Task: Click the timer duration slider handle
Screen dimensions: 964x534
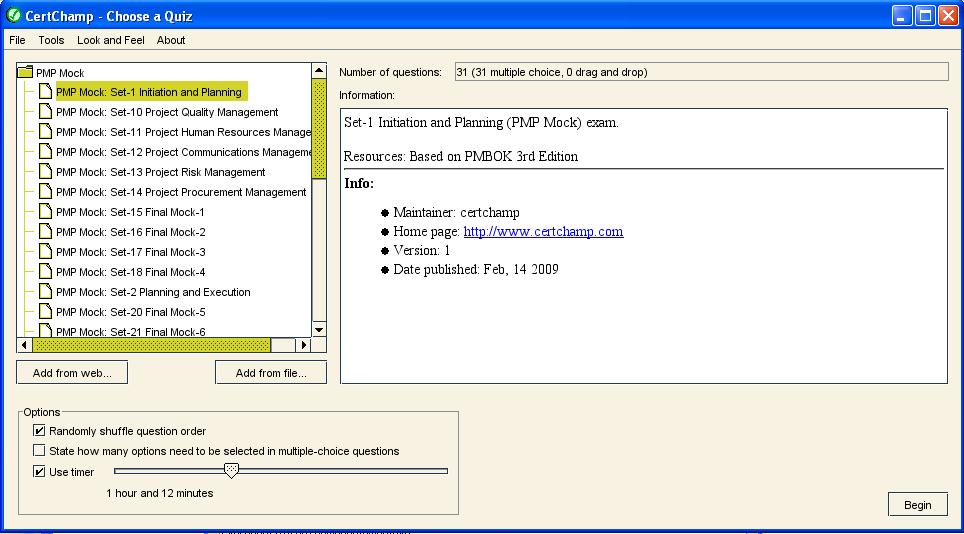Action: point(231,470)
